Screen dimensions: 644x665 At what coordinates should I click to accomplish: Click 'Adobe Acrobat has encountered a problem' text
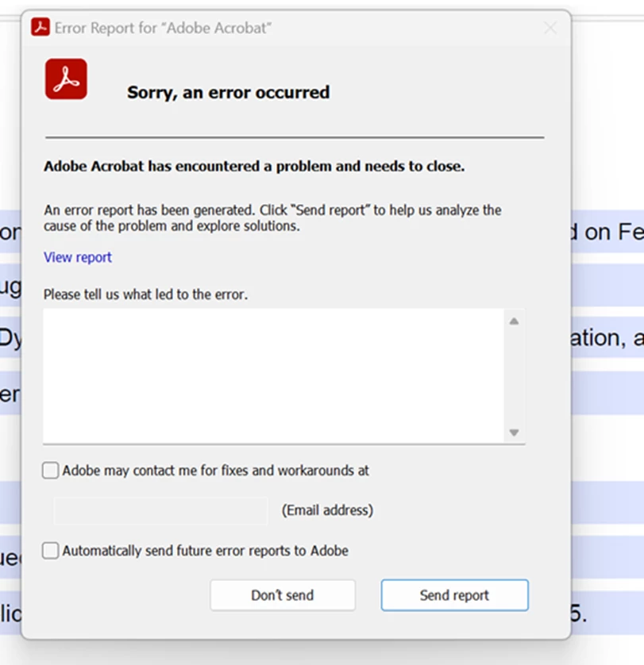click(254, 167)
